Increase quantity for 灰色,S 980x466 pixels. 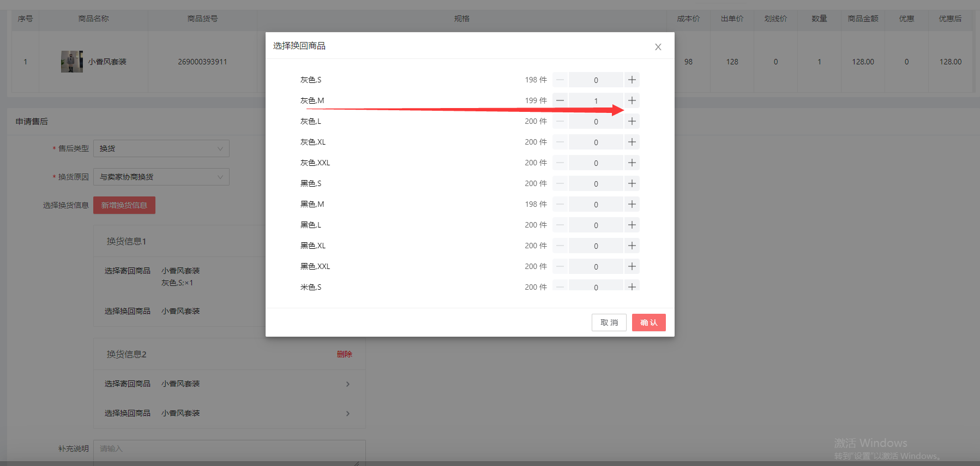click(x=632, y=80)
